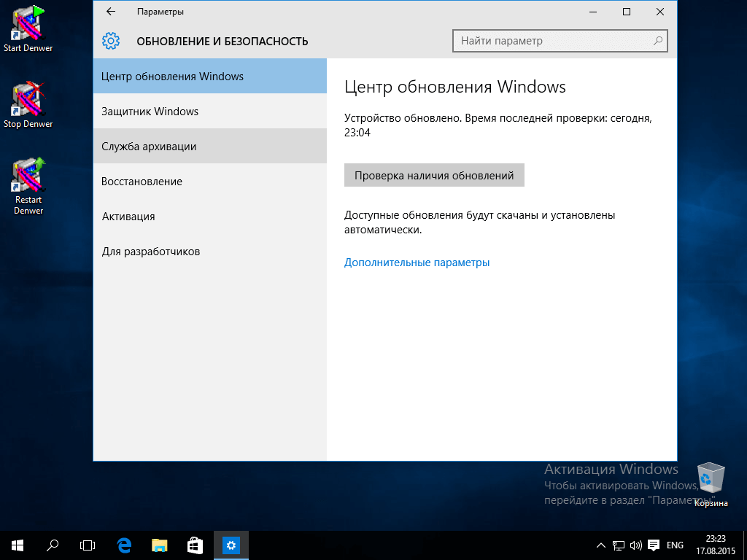Open Дополнительные параметры link
The image size is (747, 560).
coord(417,262)
